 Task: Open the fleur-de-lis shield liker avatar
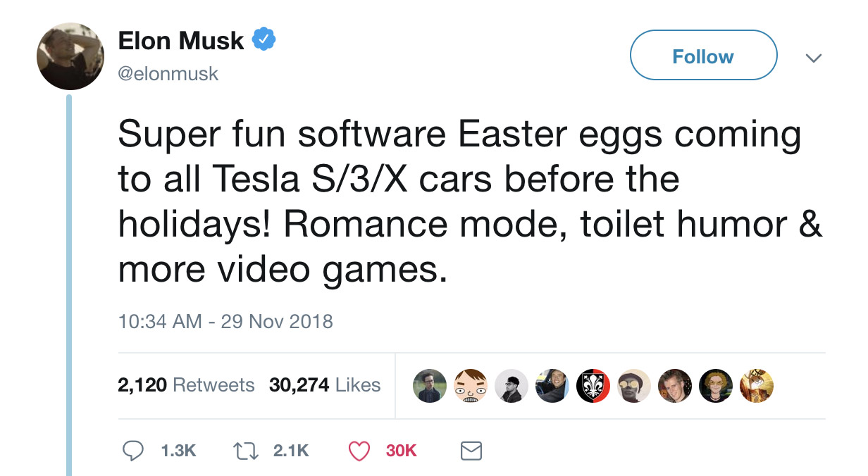coord(593,386)
